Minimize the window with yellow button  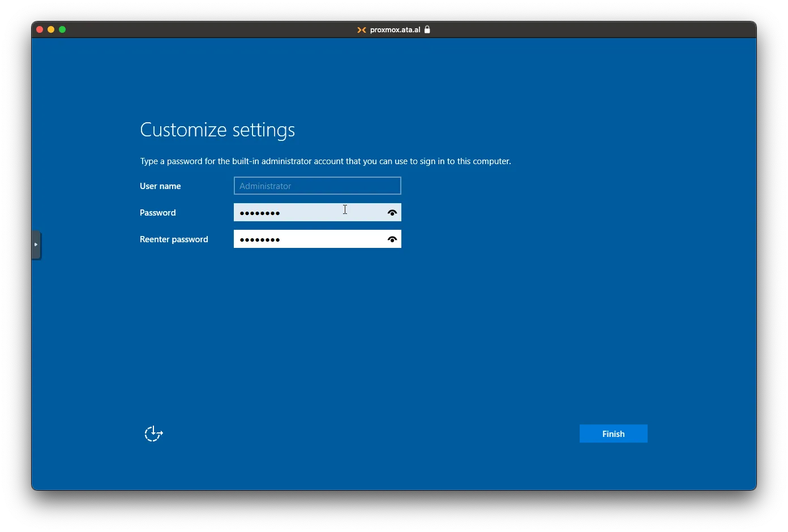[51, 29]
